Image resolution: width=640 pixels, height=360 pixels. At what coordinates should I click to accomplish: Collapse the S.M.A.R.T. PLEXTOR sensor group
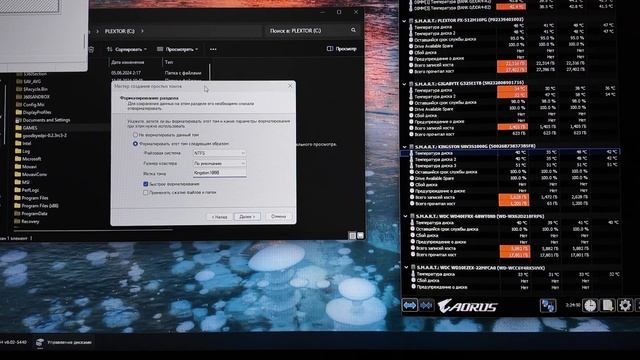click(x=404, y=20)
